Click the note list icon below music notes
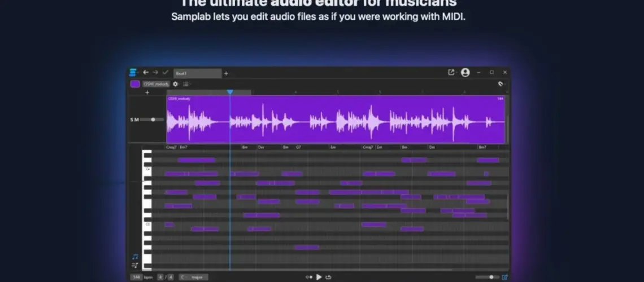Viewport: 644px width, 282px height. (135, 265)
